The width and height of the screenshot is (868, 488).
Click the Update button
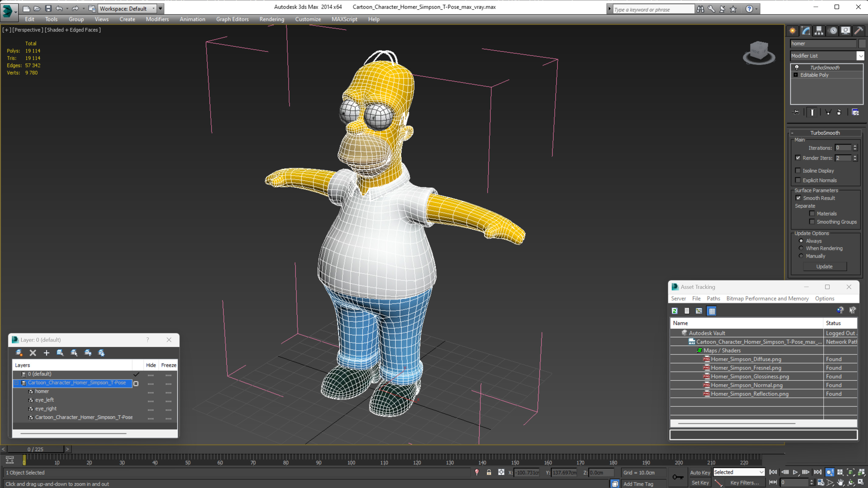[x=824, y=266]
